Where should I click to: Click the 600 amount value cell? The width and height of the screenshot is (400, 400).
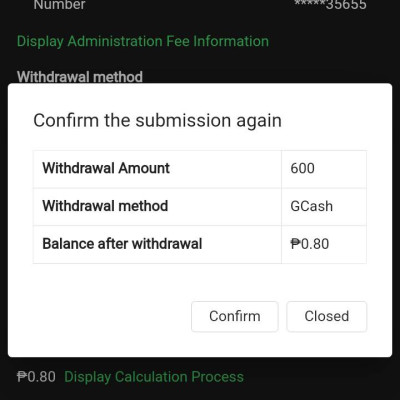[324, 169]
